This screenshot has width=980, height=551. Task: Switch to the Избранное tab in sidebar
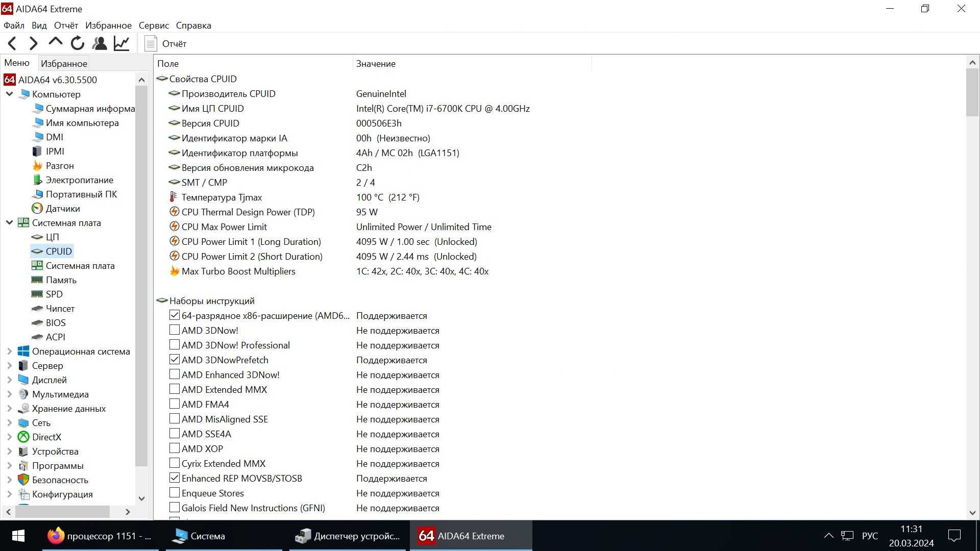tap(64, 64)
